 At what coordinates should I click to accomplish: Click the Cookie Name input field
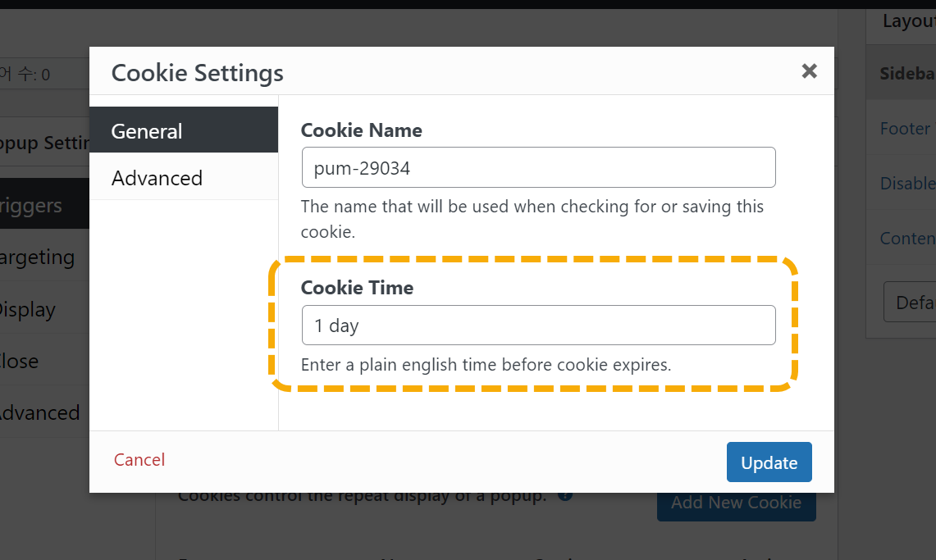[538, 167]
